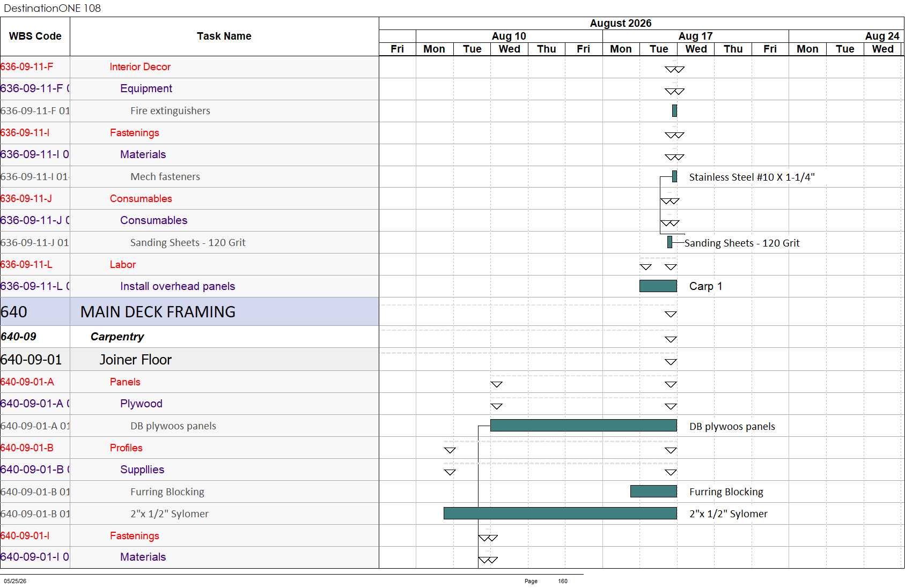
Task: Select the Furring Blocking task bar
Action: tap(653, 491)
